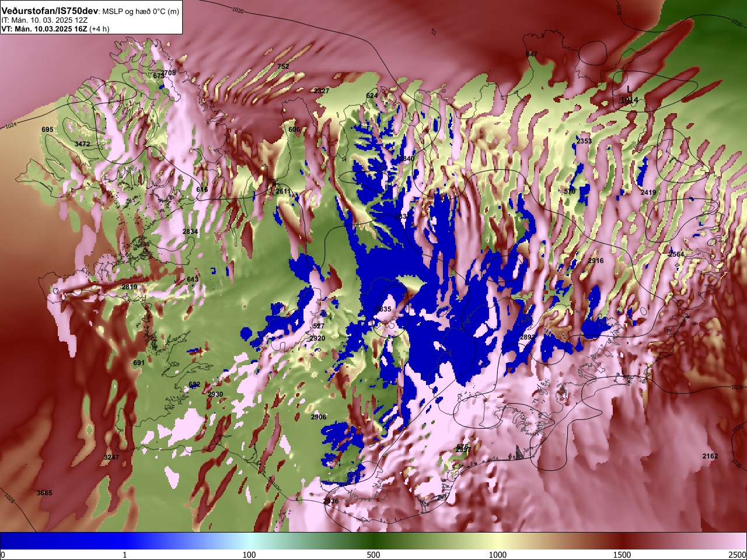Screen dimensions: 747x560
Task: Click the color scale label '500'
Action: click(x=373, y=555)
